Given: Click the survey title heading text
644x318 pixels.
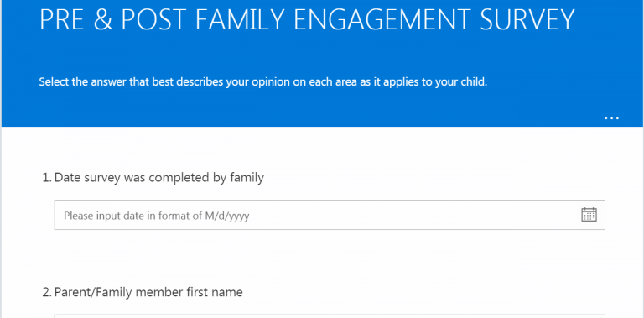Looking at the screenshot, I should coord(307,19).
